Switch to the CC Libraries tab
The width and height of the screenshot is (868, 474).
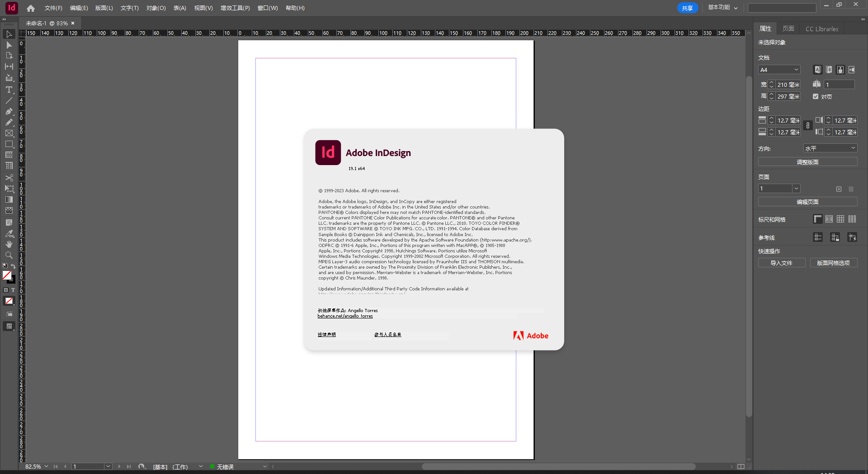coord(822,28)
